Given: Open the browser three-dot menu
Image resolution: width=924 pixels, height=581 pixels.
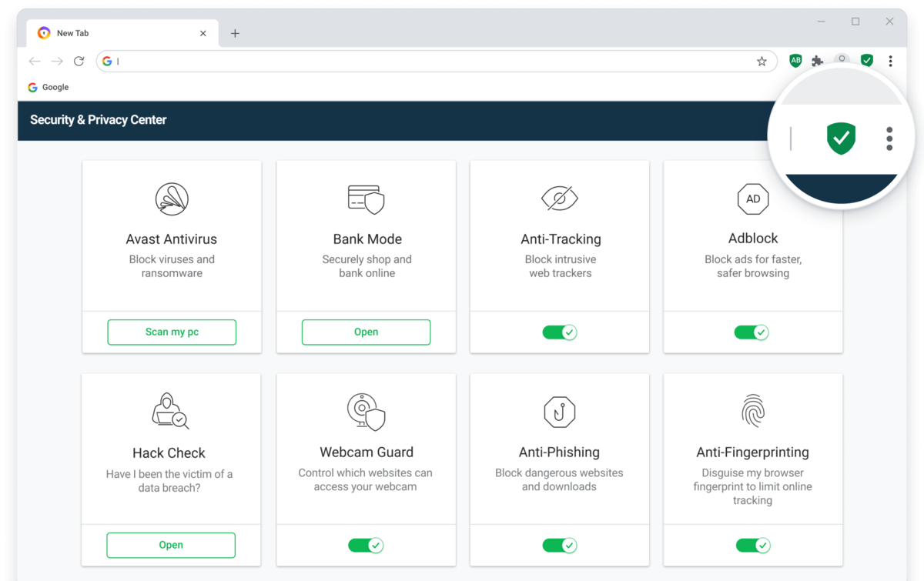Looking at the screenshot, I should [890, 61].
